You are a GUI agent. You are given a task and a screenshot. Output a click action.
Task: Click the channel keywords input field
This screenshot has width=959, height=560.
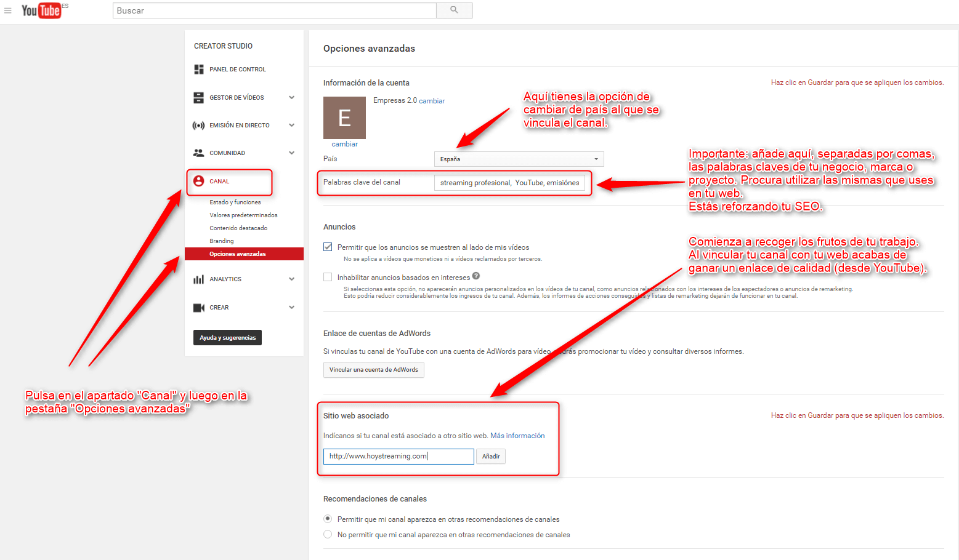click(509, 183)
